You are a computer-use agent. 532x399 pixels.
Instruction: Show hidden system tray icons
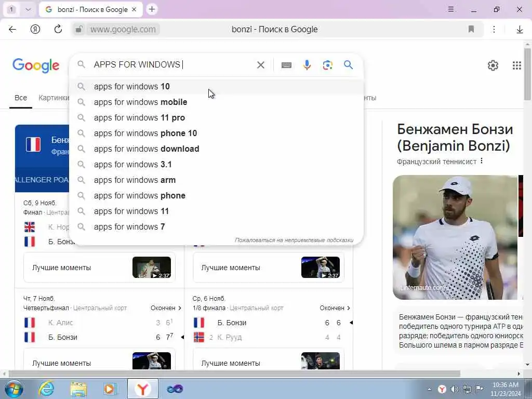429,389
